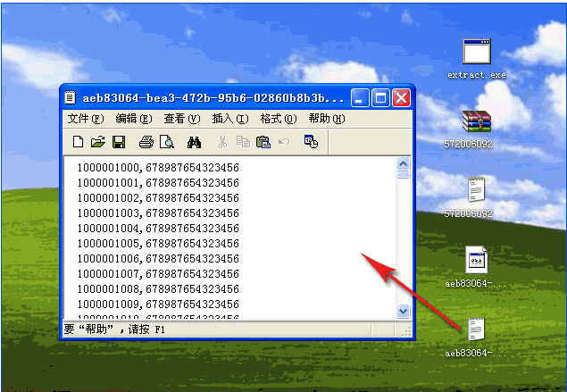Open the 帮助 (Help) menu
This screenshot has width=567, height=392.
tap(326, 119)
